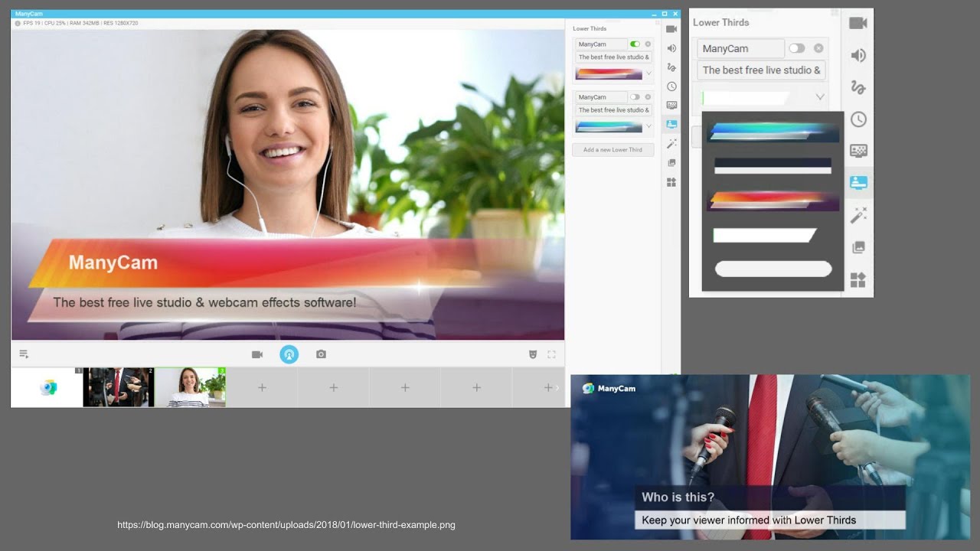Viewport: 980px width, 551px height.
Task: Expand style dropdown of first lower third
Action: pyautogui.click(x=648, y=73)
